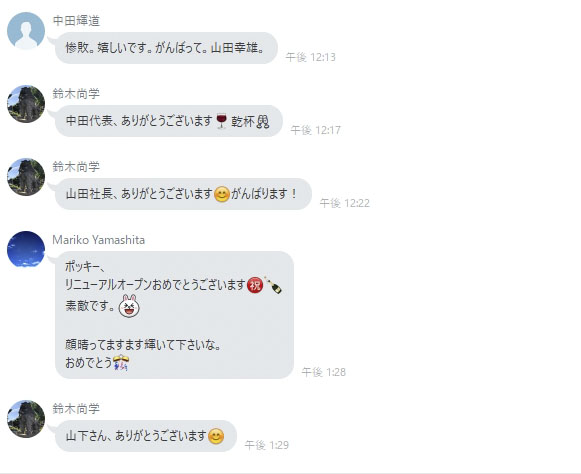Viewport: 581px width, 474px height.
Task: Click the laughing bunny sticker emoji
Action: tap(129, 306)
